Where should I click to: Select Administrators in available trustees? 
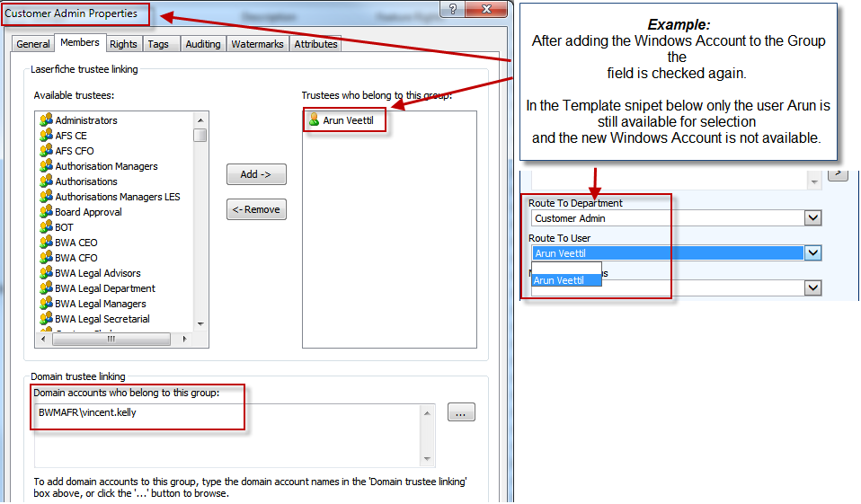click(86, 119)
